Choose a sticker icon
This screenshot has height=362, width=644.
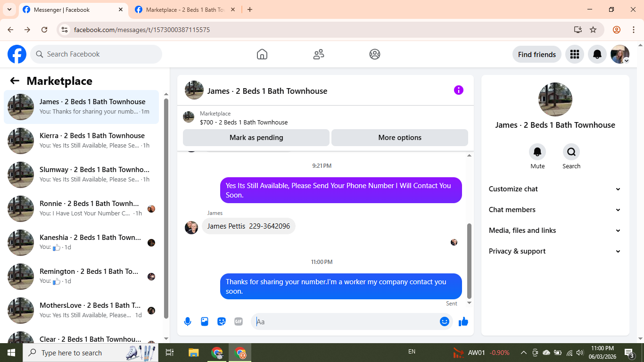(x=222, y=321)
